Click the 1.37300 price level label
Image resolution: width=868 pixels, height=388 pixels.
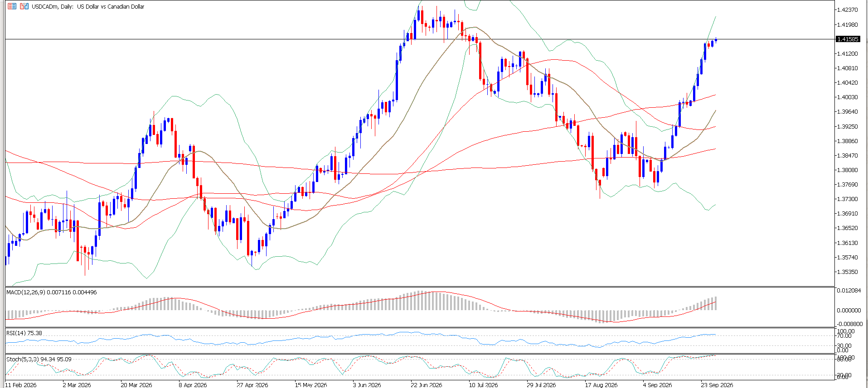[x=848, y=199]
